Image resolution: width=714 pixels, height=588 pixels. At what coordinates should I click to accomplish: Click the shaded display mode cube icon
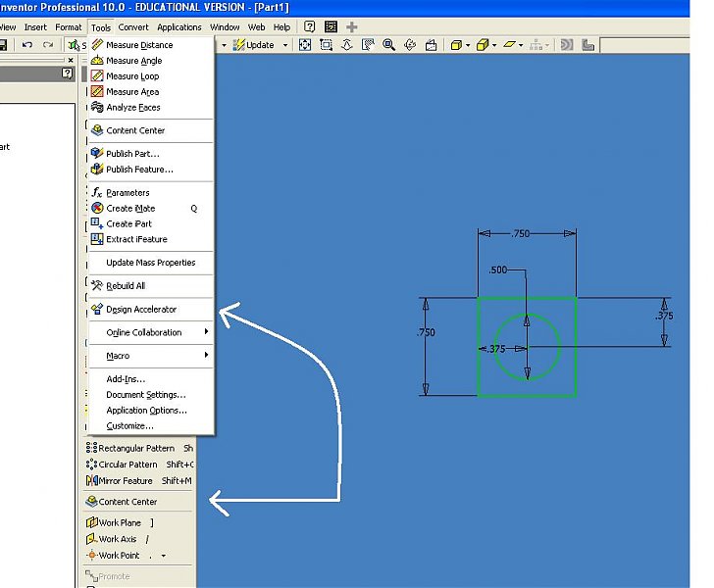456,45
